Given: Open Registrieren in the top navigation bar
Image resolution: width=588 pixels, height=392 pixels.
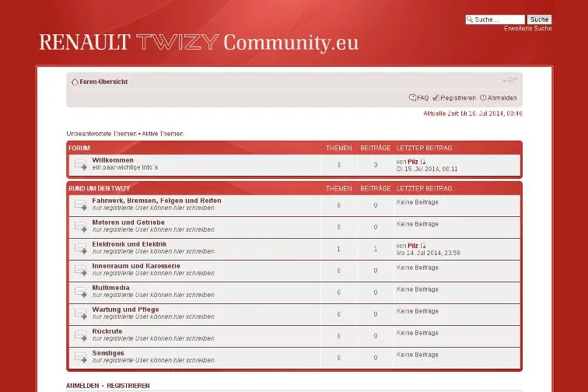Looking at the screenshot, I should pyautogui.click(x=458, y=98).
